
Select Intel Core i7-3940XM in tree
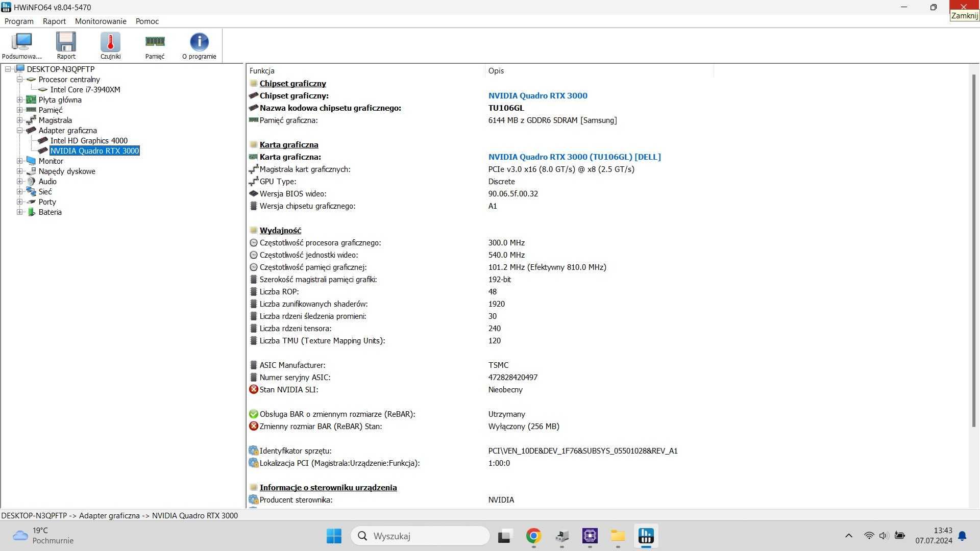pyautogui.click(x=85, y=89)
